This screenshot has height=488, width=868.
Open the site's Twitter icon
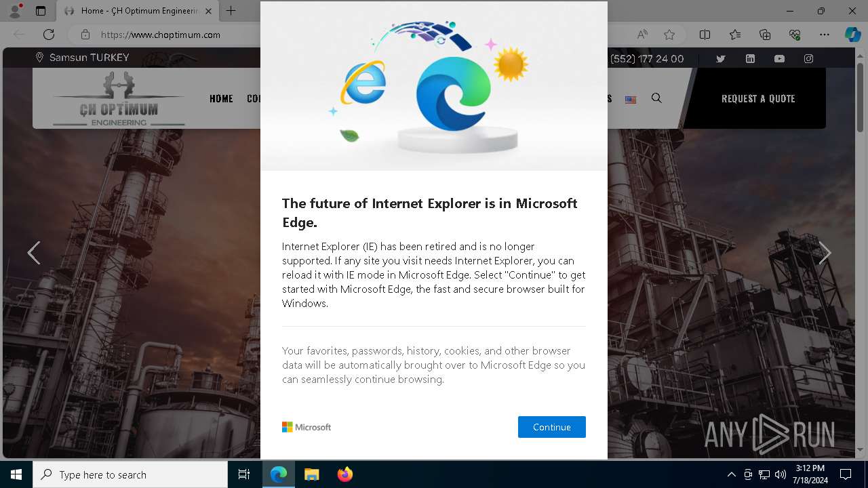tap(721, 59)
